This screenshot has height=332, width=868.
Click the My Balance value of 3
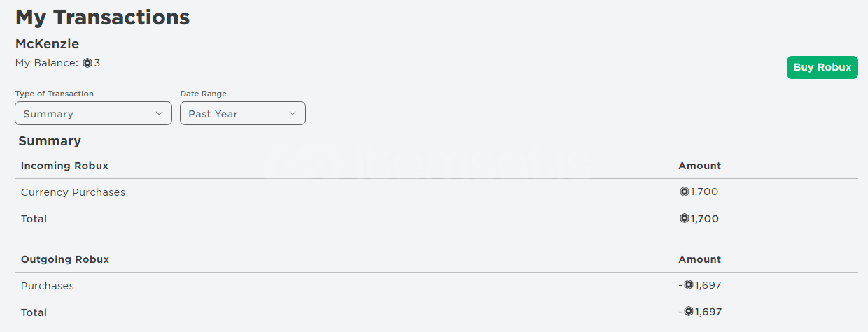(97, 63)
